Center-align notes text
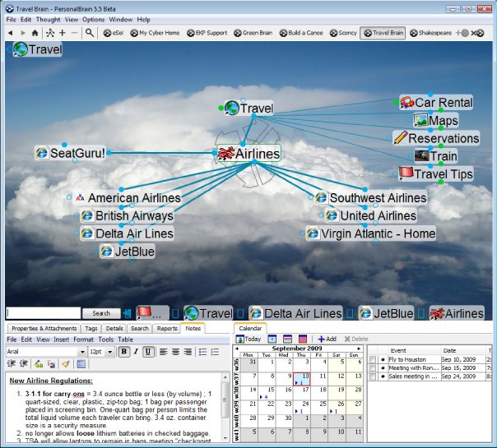Viewport: 497px width, 448px height. click(175, 352)
